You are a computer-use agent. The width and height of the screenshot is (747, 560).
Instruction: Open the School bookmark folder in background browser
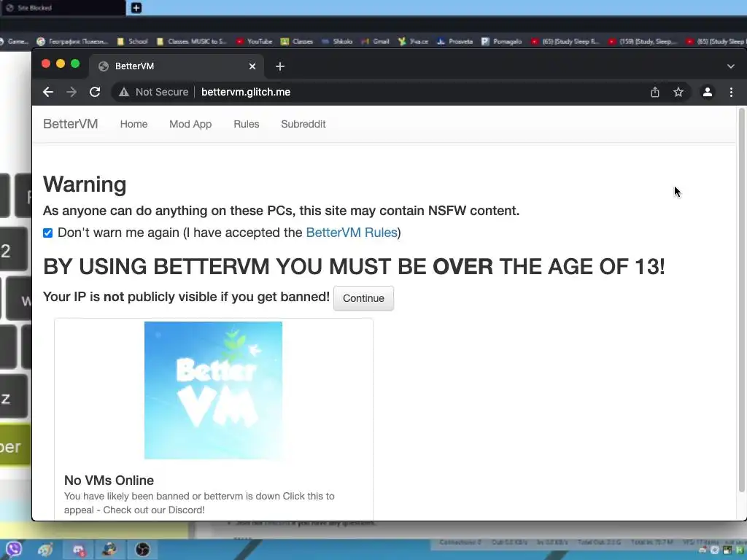(x=133, y=42)
